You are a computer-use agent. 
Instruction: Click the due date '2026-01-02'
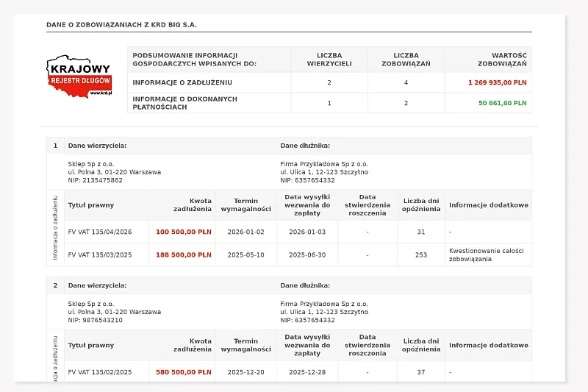pyautogui.click(x=246, y=232)
